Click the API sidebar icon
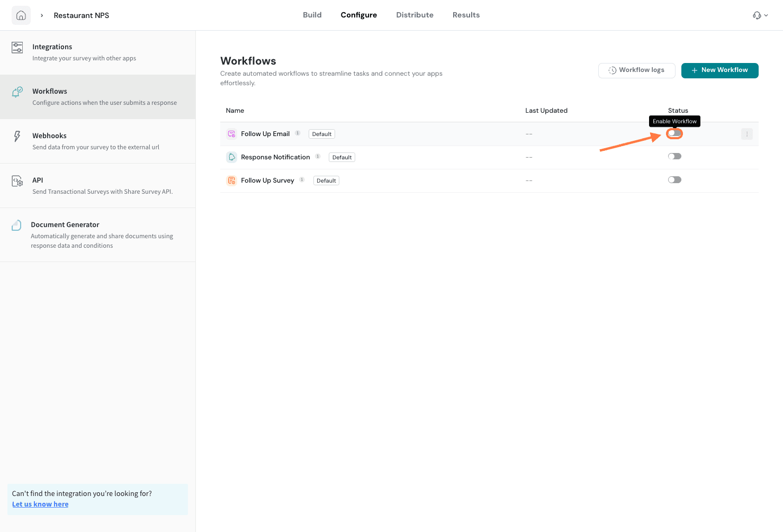783x532 pixels. click(x=17, y=182)
